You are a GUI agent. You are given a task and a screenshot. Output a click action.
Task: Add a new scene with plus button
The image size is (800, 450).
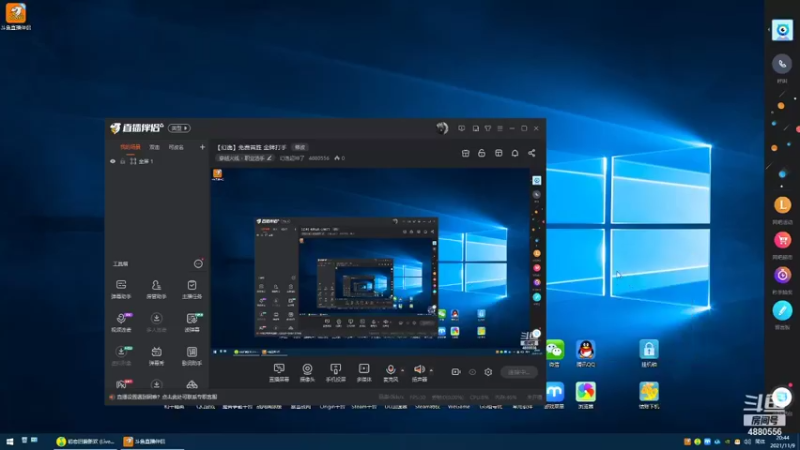pyautogui.click(x=202, y=147)
